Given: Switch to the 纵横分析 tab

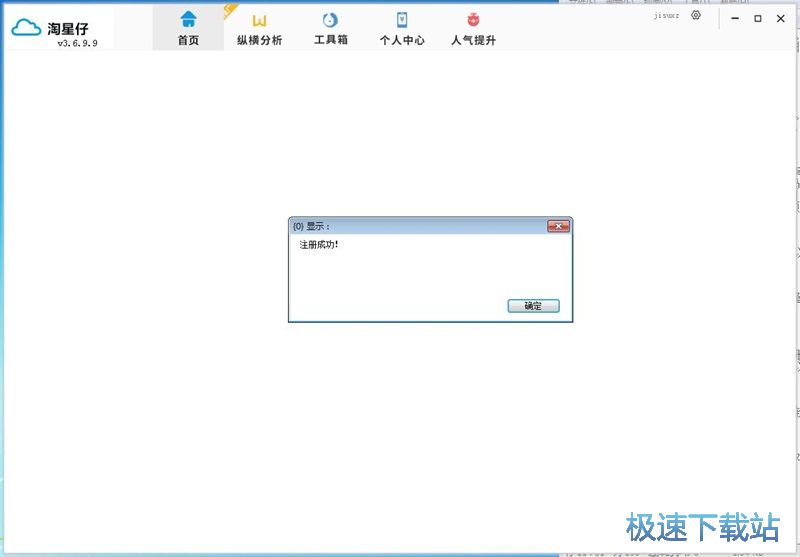Looking at the screenshot, I should (259, 28).
